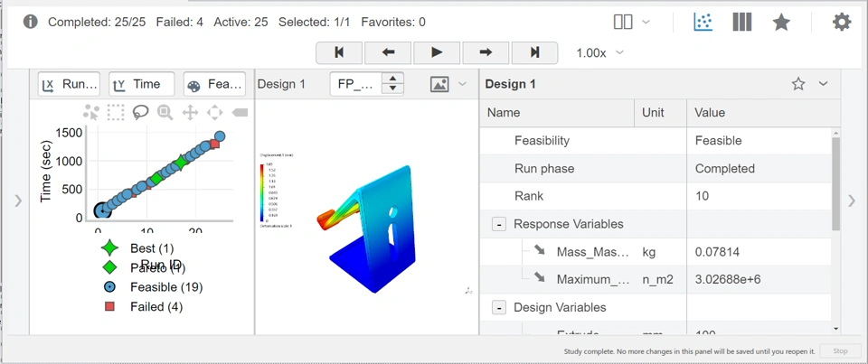The image size is (868, 364).
Task: Switch to the scatter plot view
Action: 703,23
